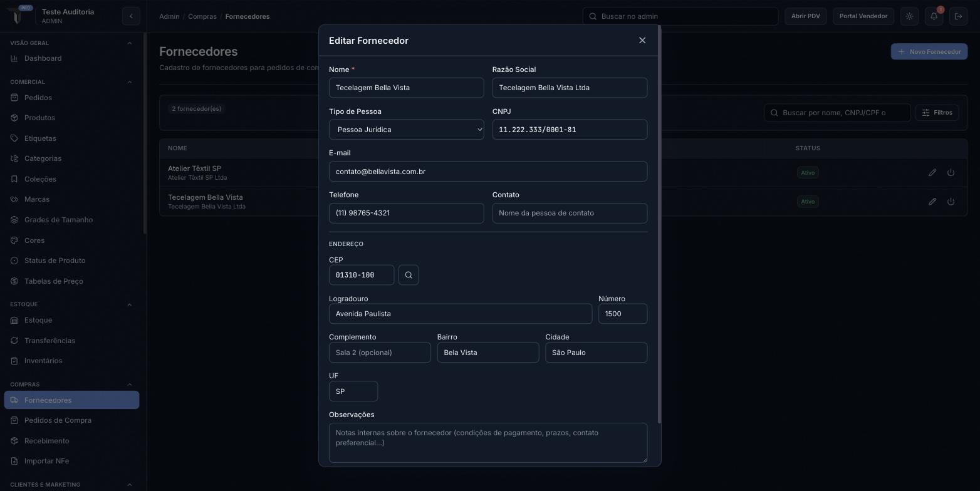Image resolution: width=980 pixels, height=491 pixels.
Task: Click the Abrir PDV button
Action: pos(805,16)
